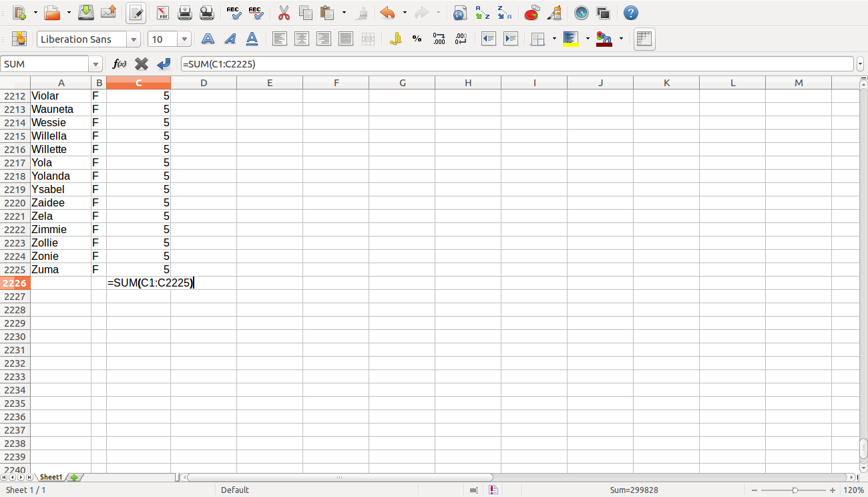The height and width of the screenshot is (497, 868).
Task: Open the Function Wizard
Action: click(x=120, y=64)
